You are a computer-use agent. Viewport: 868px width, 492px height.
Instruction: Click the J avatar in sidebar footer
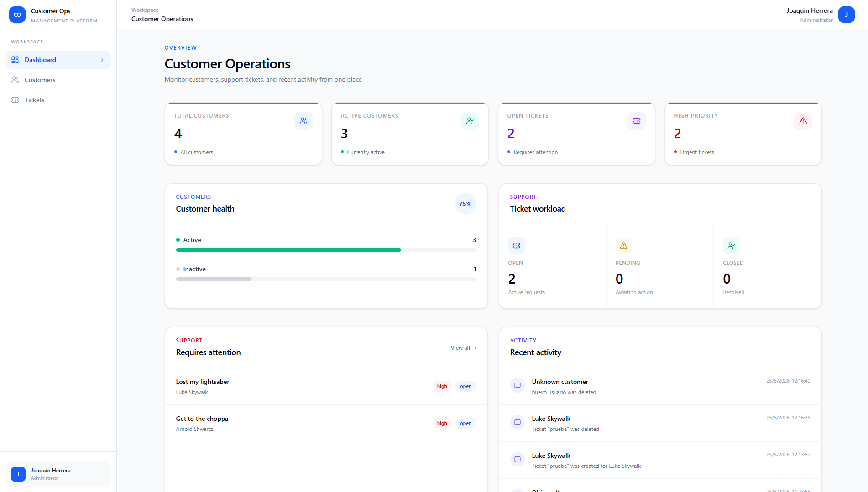point(18,474)
